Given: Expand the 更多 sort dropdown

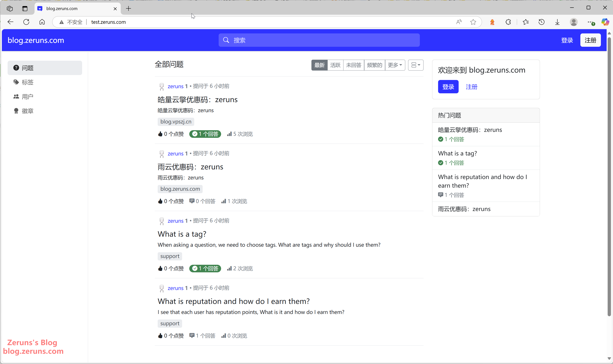Looking at the screenshot, I should pos(395,65).
